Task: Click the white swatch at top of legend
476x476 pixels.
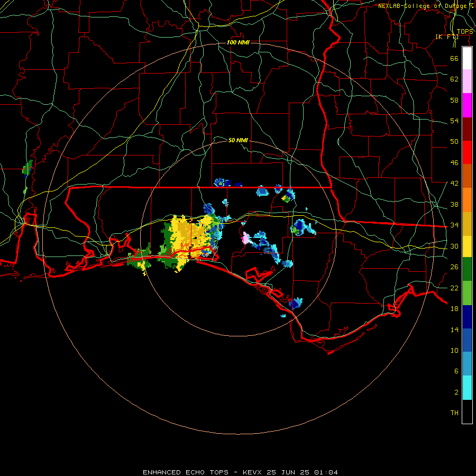Action: coord(467,58)
